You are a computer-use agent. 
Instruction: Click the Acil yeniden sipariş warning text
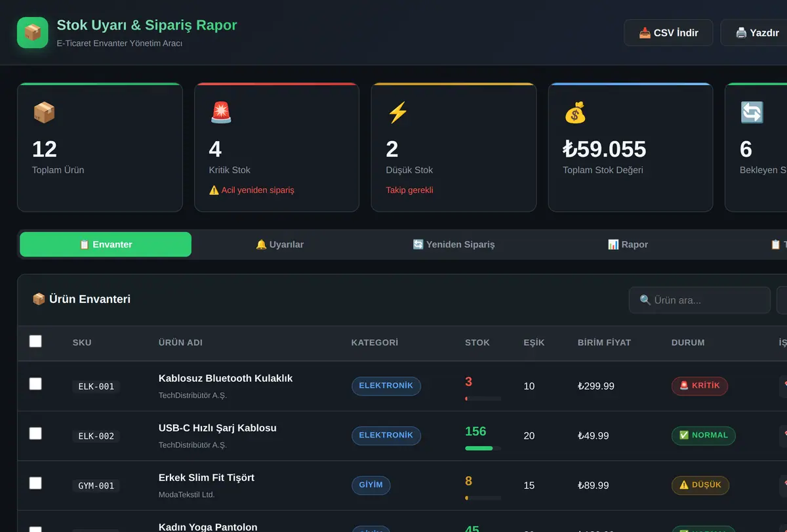coord(252,190)
